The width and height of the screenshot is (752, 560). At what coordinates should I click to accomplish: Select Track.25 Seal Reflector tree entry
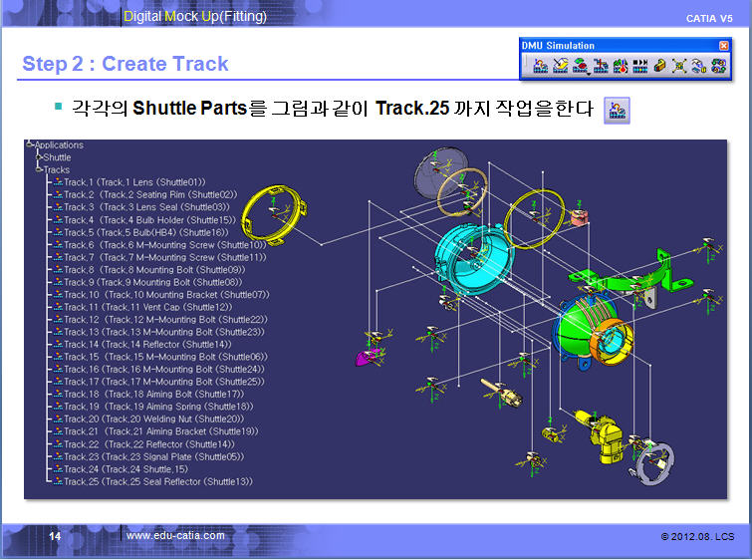157,482
